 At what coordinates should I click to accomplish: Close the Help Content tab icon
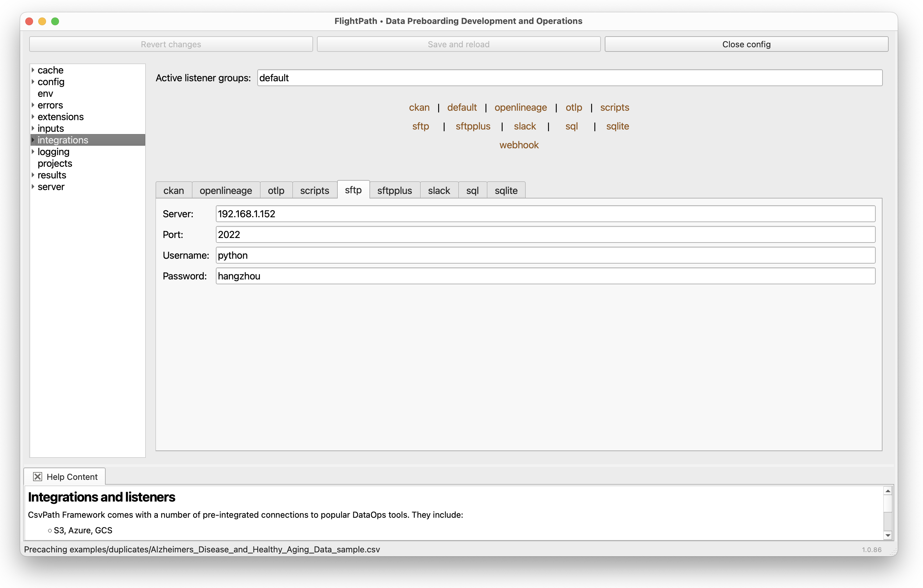coord(37,477)
